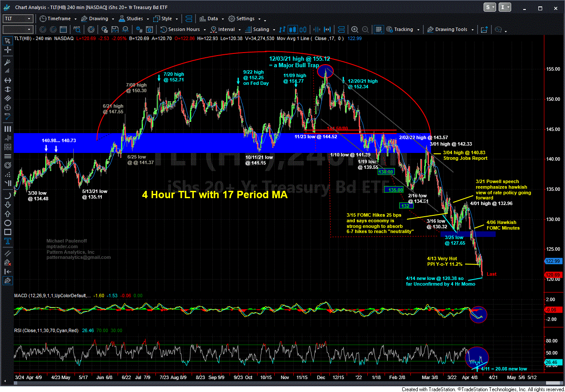
Task: Open the Drawing menu
Action: tap(94, 19)
